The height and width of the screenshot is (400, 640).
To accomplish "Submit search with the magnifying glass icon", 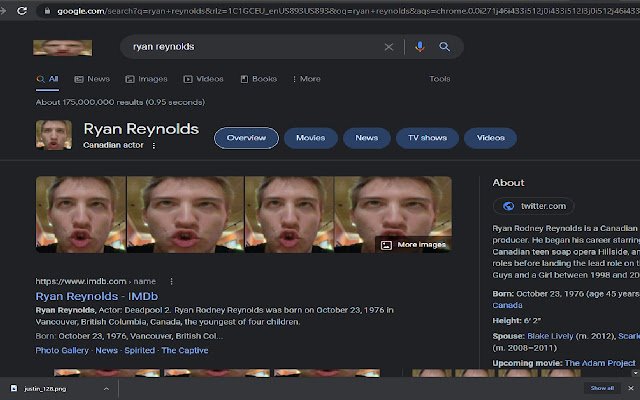I will 444,47.
